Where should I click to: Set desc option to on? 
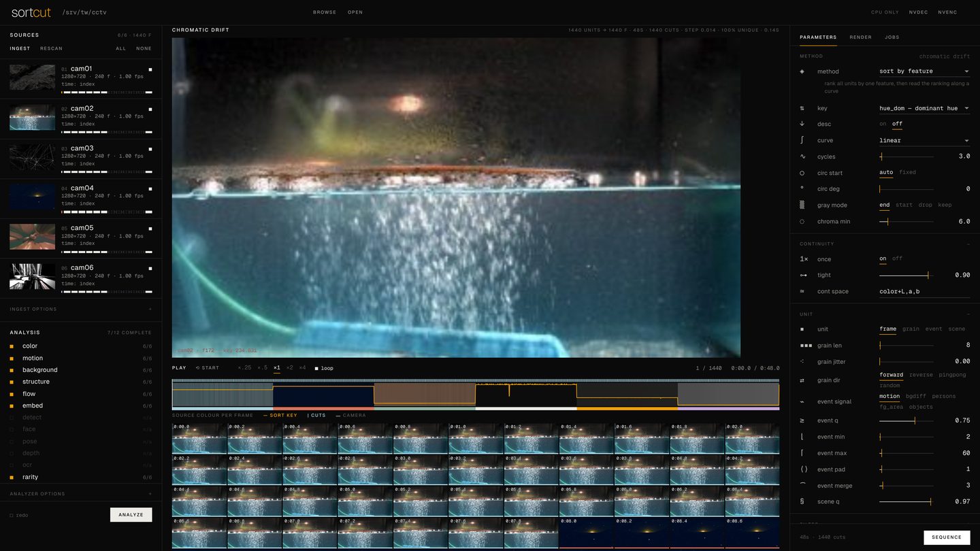[883, 124]
